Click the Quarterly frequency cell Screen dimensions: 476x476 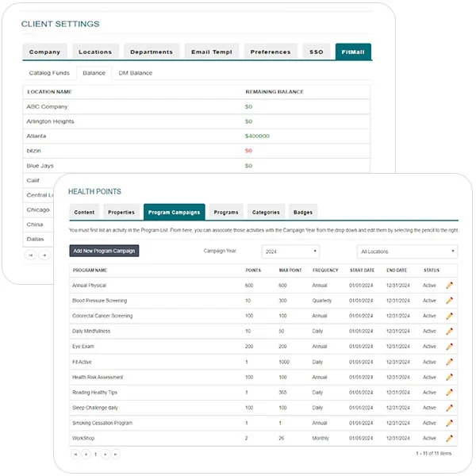tap(322, 301)
